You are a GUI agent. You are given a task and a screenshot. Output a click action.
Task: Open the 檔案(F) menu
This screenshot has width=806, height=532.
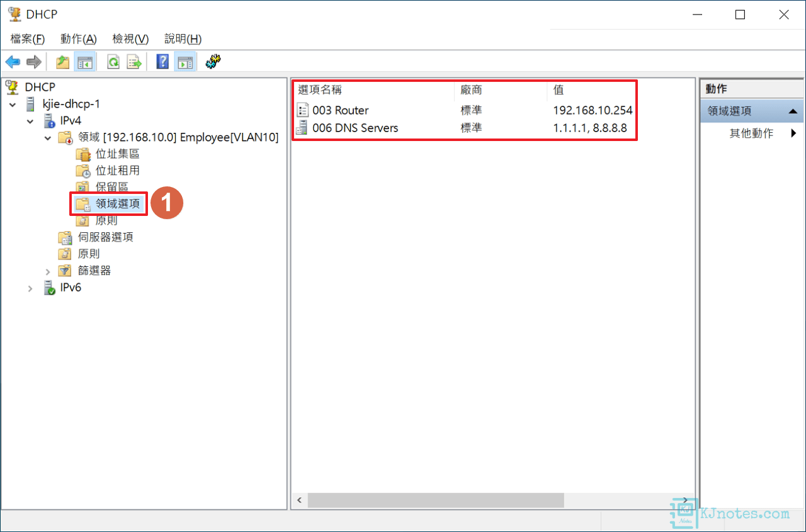tap(28, 39)
